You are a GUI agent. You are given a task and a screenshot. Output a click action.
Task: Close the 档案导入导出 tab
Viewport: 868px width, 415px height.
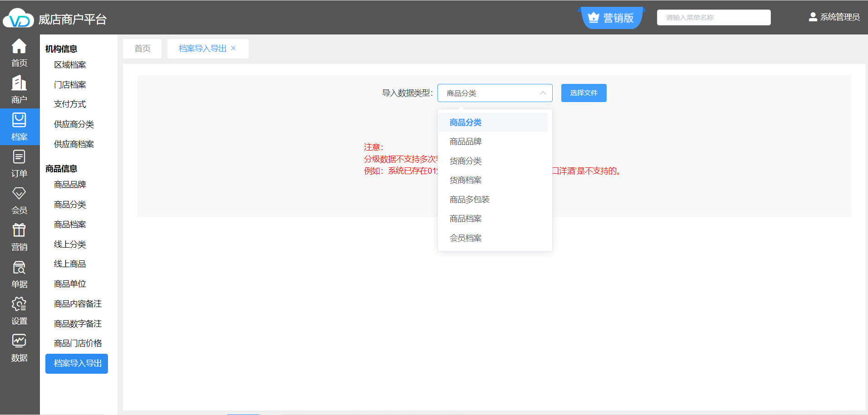[233, 49]
